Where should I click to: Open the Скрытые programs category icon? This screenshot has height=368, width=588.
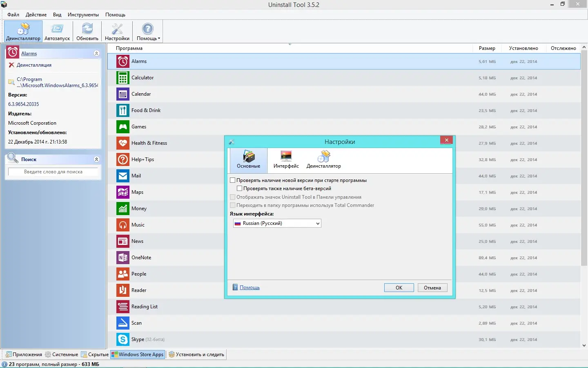coord(85,355)
